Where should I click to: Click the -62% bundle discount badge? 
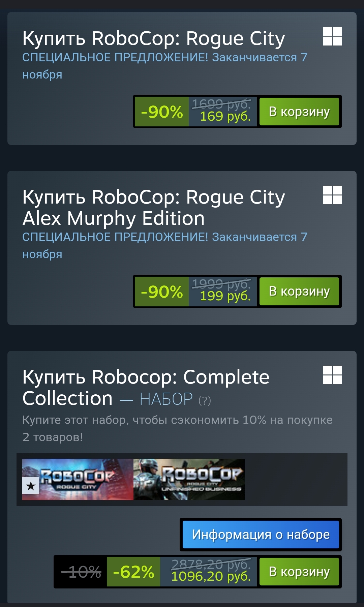point(133,572)
